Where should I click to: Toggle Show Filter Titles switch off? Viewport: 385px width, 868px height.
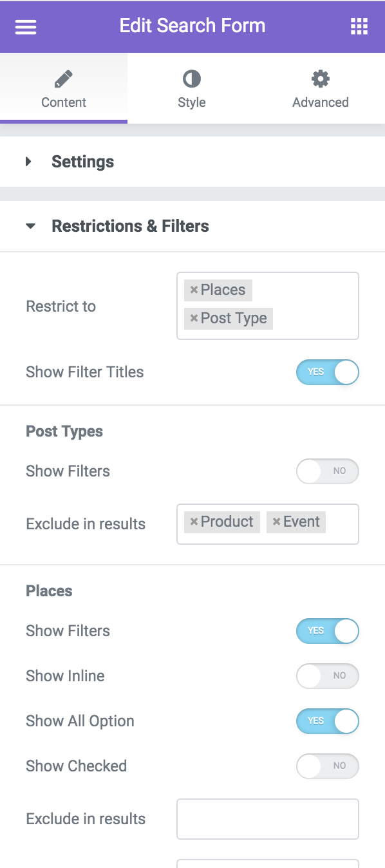pyautogui.click(x=327, y=372)
